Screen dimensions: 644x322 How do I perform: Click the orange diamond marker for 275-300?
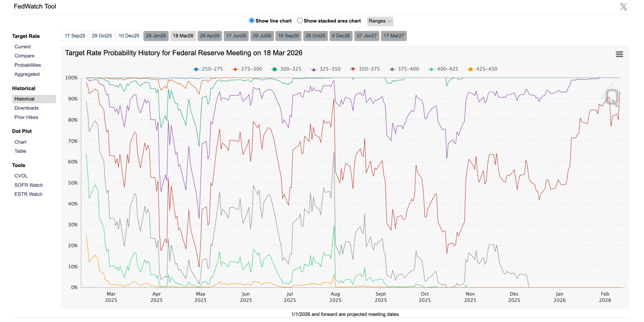coord(235,69)
